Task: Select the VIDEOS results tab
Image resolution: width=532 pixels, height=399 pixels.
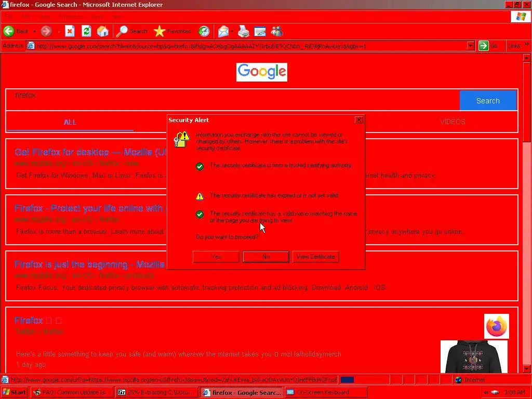Action: (453, 122)
